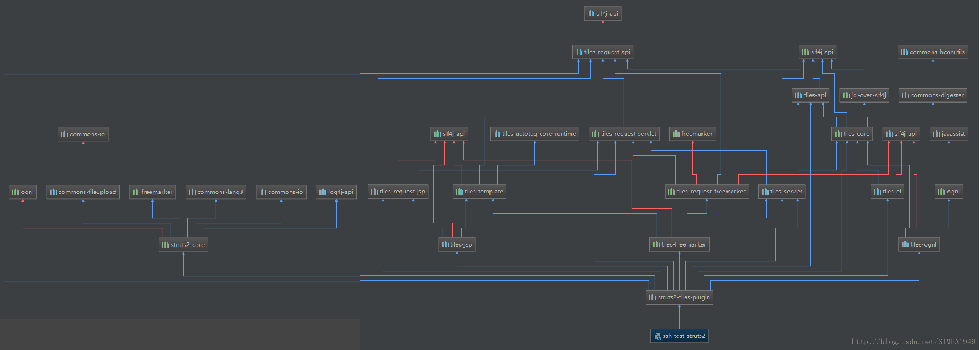Click the library icon on commons-beanutils node
This screenshot has width=980, height=350.
(x=904, y=52)
